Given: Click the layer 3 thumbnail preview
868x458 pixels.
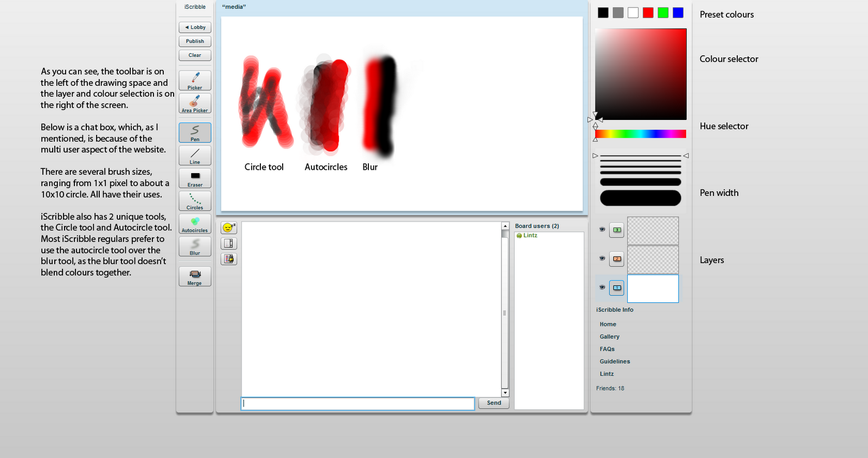Looking at the screenshot, I should [653, 231].
